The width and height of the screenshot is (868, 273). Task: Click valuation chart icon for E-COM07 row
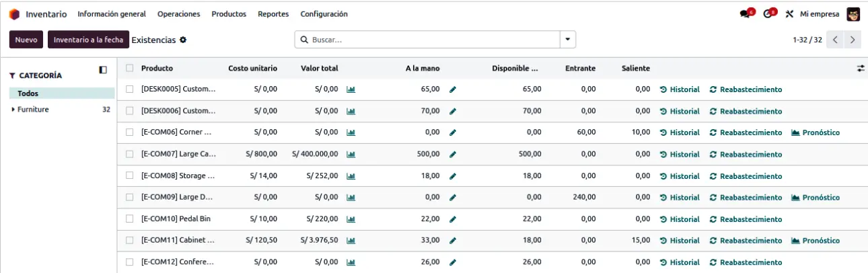(351, 155)
